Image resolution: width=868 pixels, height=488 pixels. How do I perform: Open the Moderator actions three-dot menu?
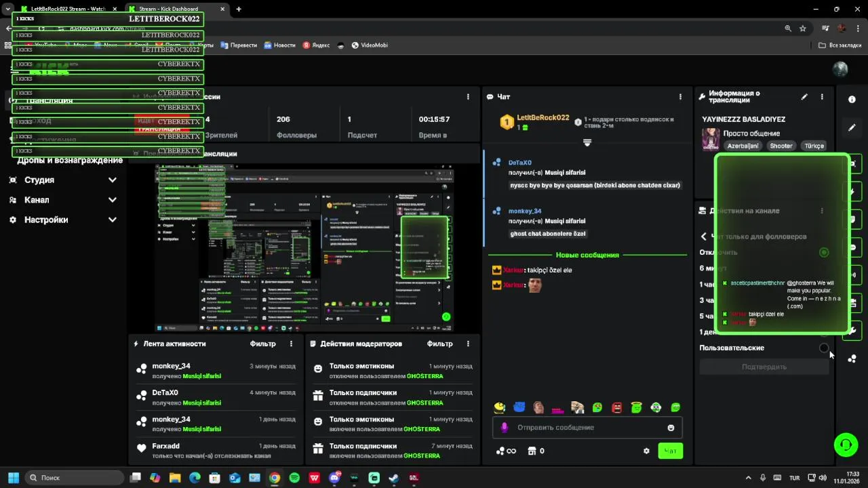pos(468,344)
